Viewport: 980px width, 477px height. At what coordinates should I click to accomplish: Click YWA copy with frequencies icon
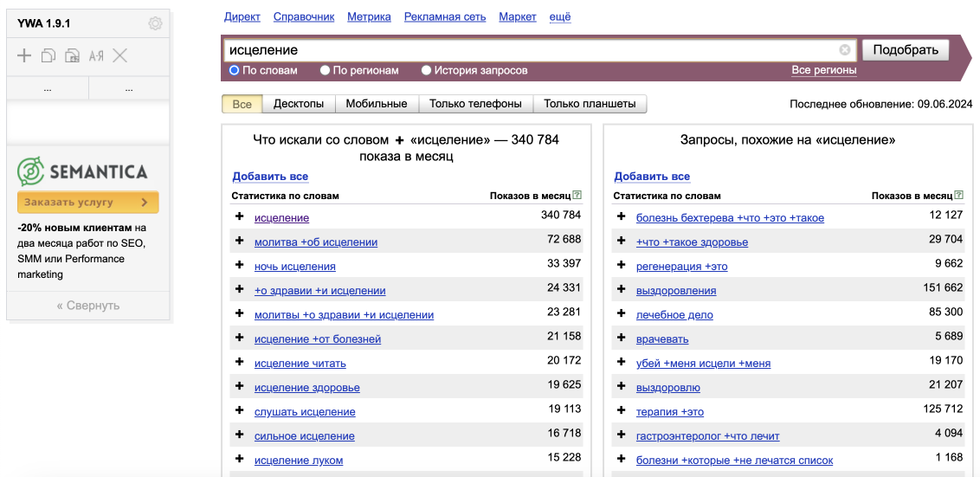click(72, 55)
